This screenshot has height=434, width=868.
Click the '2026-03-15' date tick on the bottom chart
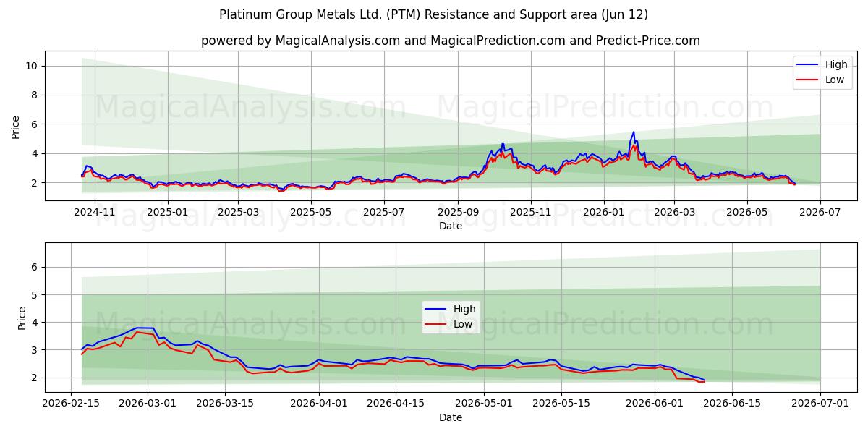pos(225,404)
